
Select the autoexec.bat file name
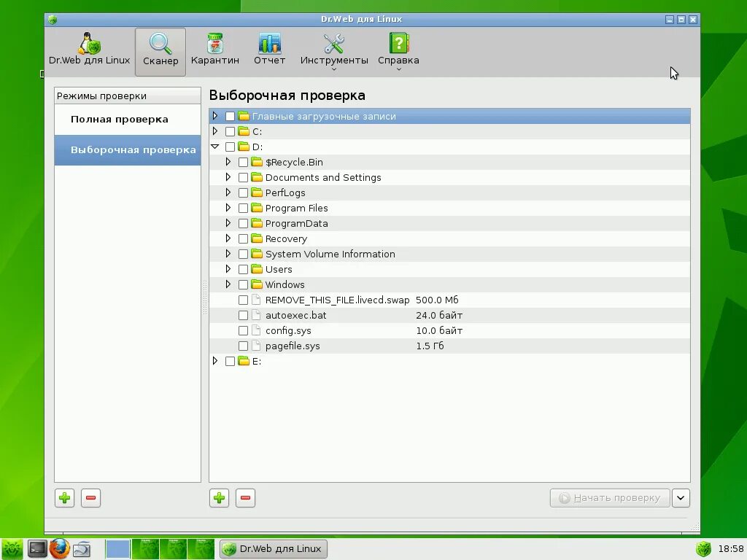coord(296,315)
